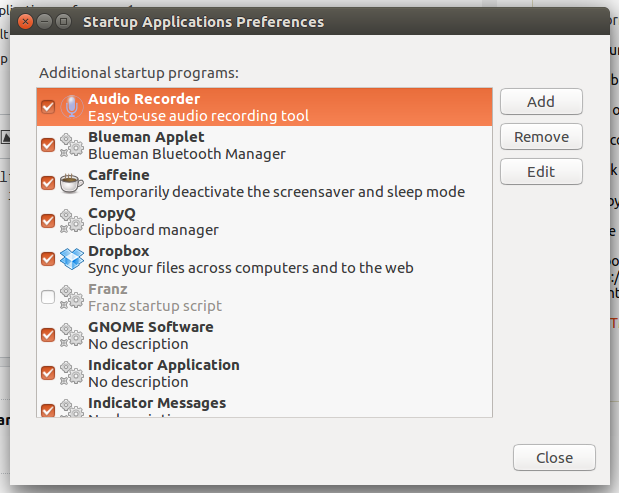Image resolution: width=619 pixels, height=493 pixels.
Task: Select the Blueman Bluetooth Manager row
Action: click(x=250, y=145)
